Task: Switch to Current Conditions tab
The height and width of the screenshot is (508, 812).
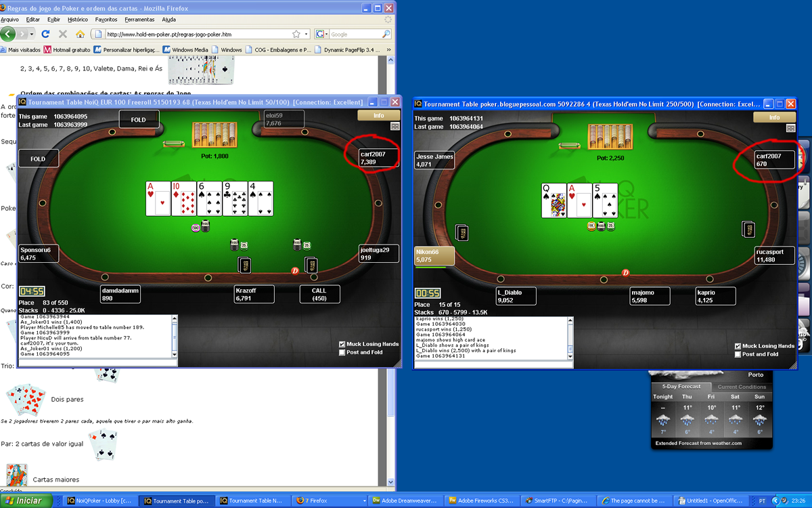Action: 742,387
